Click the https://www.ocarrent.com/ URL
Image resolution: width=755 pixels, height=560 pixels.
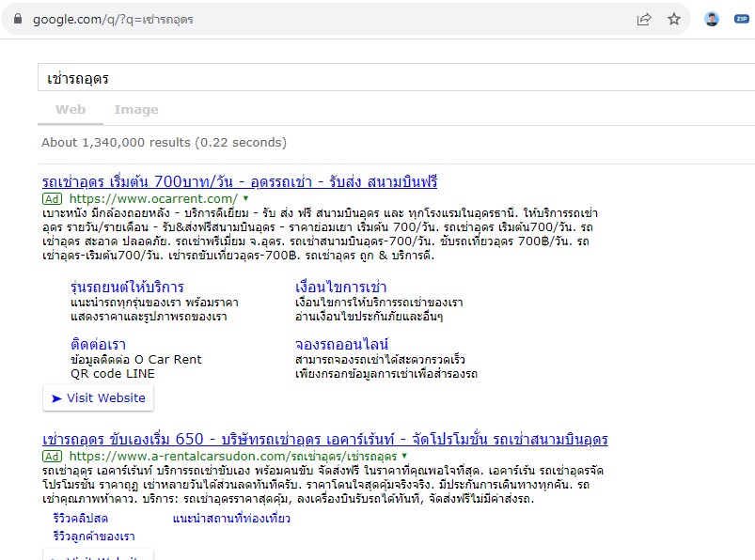click(153, 198)
